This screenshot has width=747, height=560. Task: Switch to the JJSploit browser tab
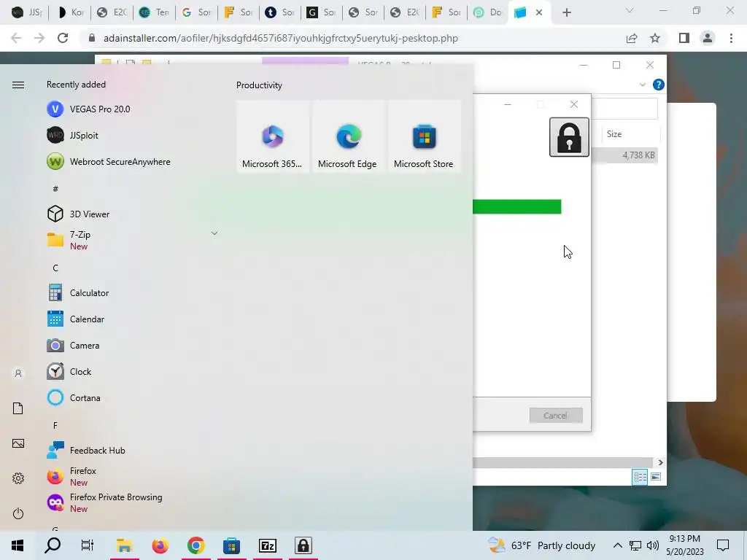pyautogui.click(x=26, y=12)
